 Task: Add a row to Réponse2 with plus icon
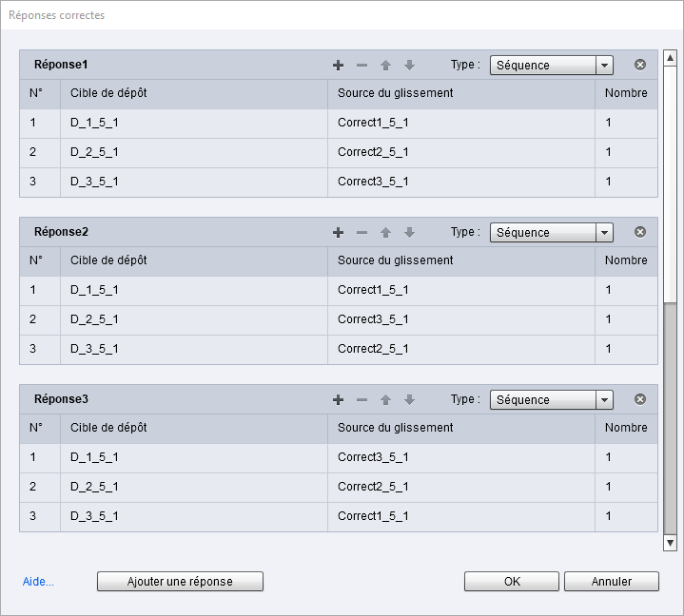pos(338,232)
